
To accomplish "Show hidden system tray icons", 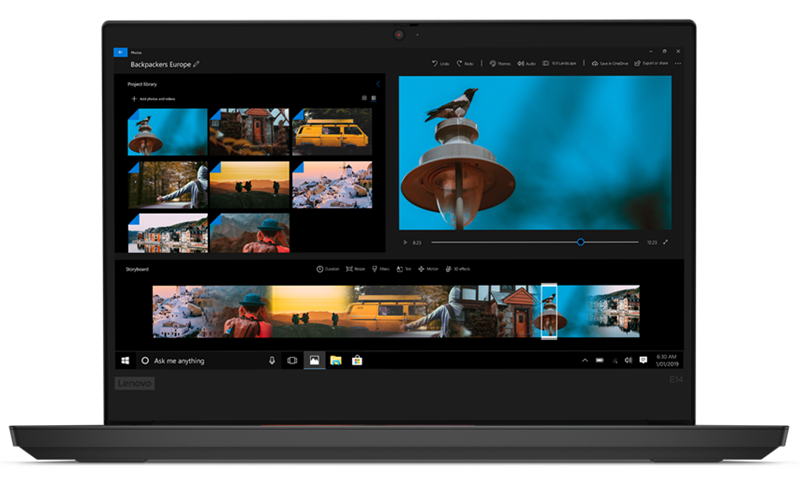I will tap(585, 359).
